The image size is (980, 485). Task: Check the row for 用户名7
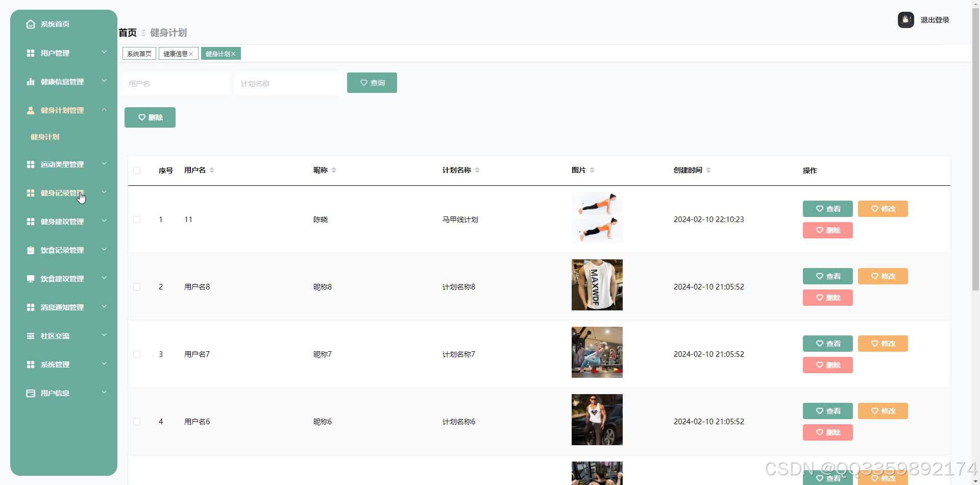[137, 354]
